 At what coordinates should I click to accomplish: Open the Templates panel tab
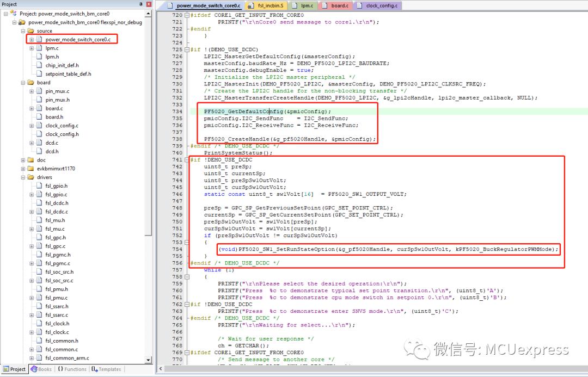106,369
